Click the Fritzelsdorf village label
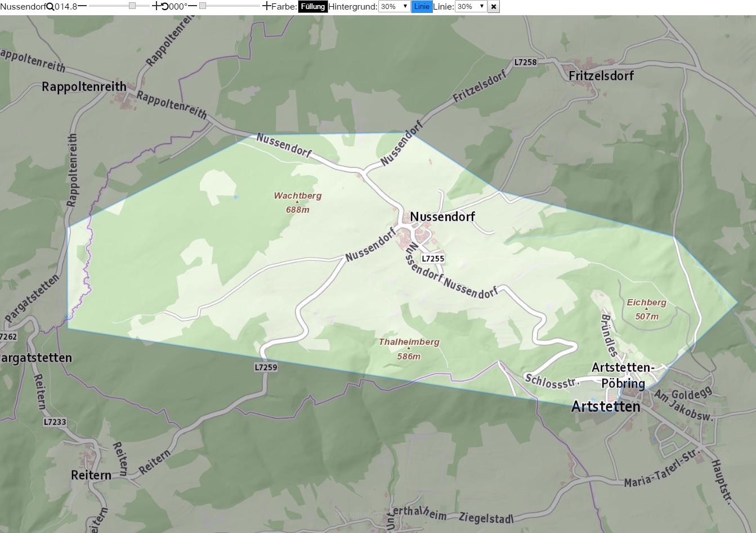 click(601, 75)
